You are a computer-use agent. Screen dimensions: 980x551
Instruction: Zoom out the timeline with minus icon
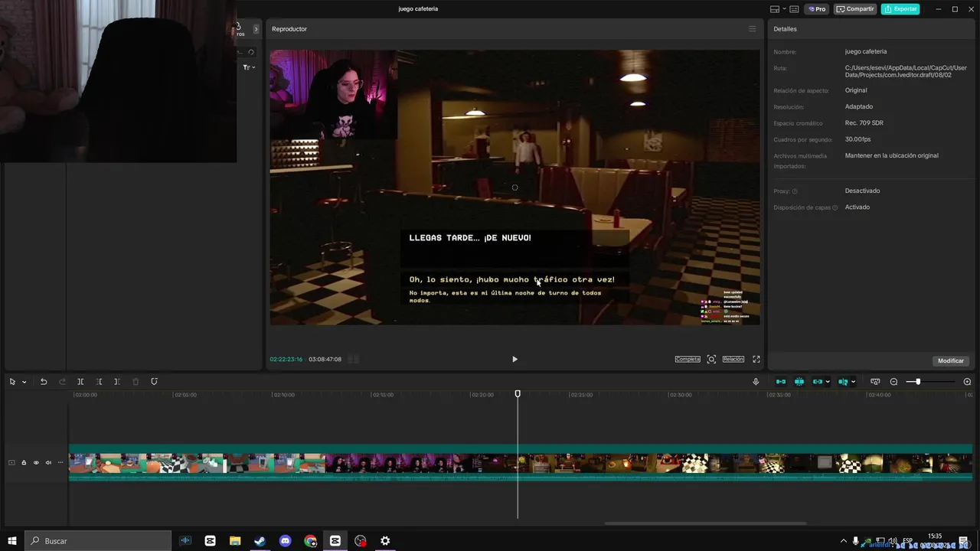(893, 381)
